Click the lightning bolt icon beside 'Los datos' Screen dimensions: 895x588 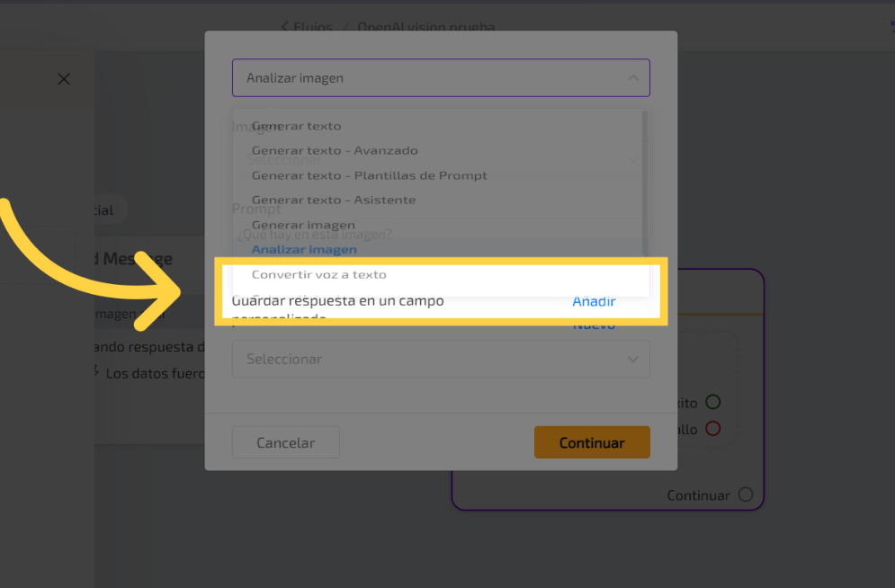[x=95, y=372]
